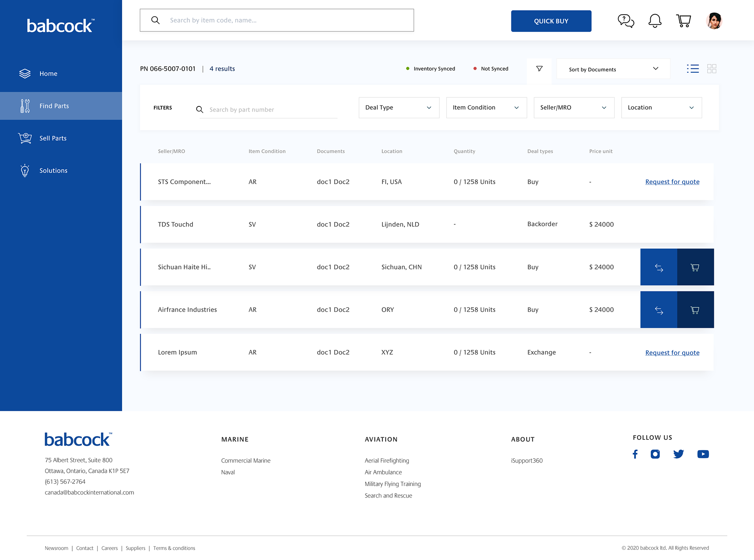Open babcock Facebook page
Image resolution: width=754 pixels, height=560 pixels.
coord(635,454)
